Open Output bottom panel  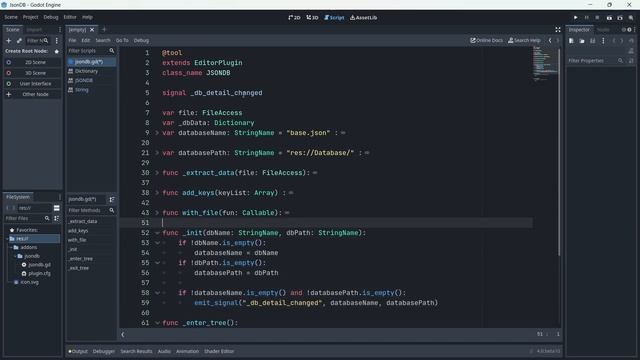(78, 351)
